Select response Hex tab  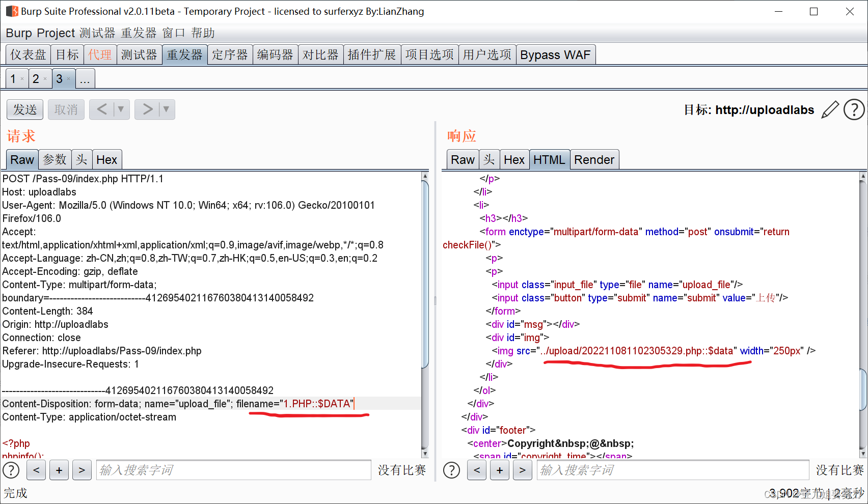coord(514,160)
